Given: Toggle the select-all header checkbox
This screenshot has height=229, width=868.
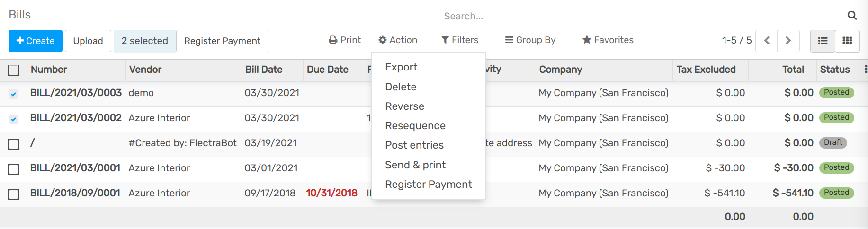Looking at the screenshot, I should point(14,70).
